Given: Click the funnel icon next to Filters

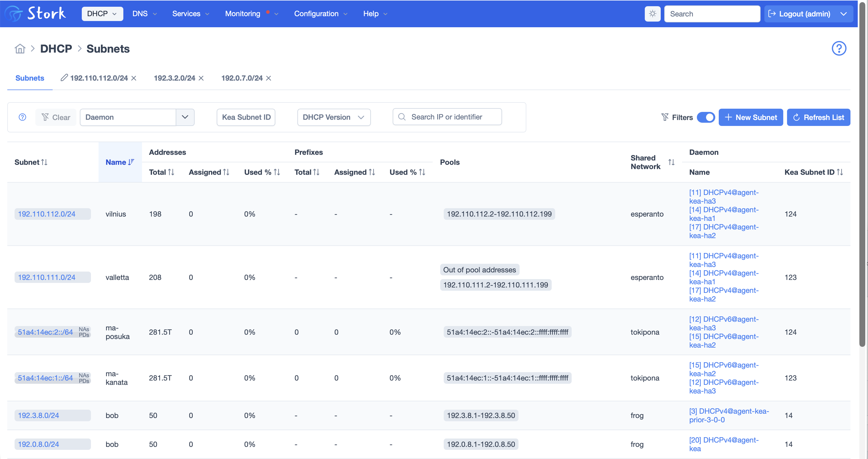Looking at the screenshot, I should pyautogui.click(x=665, y=117).
